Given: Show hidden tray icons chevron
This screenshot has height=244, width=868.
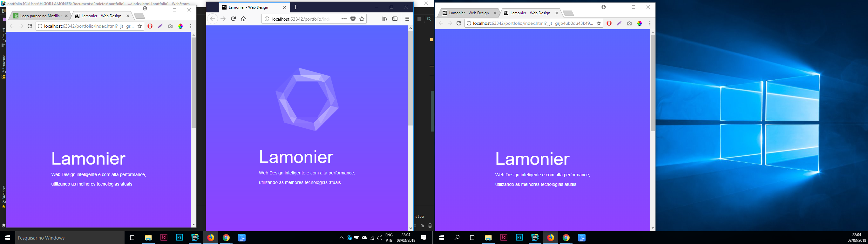Looking at the screenshot, I should click(341, 238).
